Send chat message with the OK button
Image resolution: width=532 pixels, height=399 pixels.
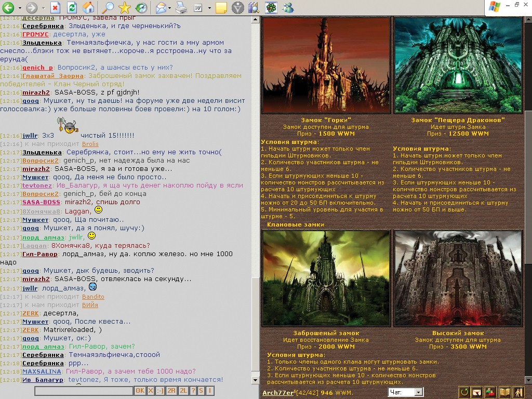(x=140, y=391)
